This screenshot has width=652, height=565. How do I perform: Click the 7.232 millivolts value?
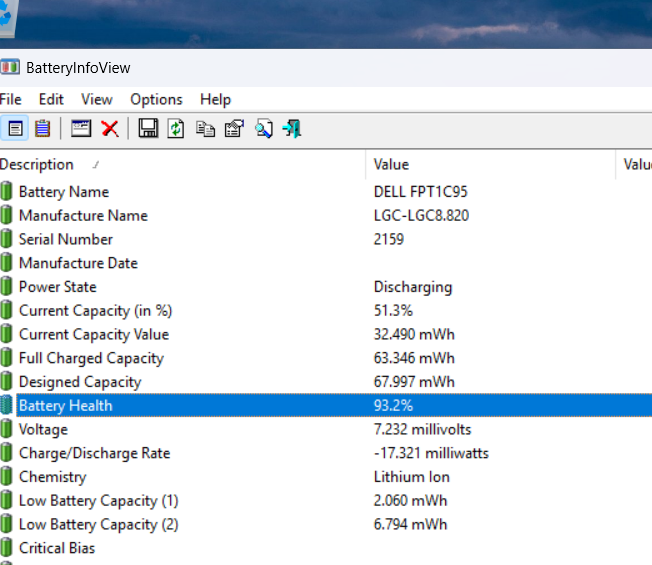pyautogui.click(x=422, y=429)
